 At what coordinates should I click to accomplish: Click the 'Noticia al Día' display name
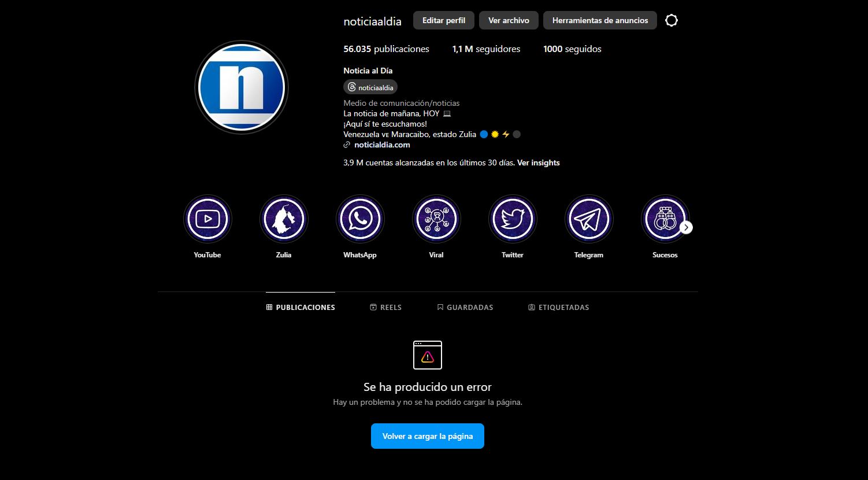pos(368,71)
